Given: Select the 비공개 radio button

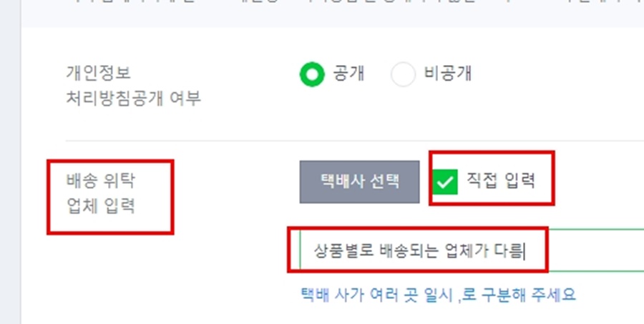Looking at the screenshot, I should point(403,74).
